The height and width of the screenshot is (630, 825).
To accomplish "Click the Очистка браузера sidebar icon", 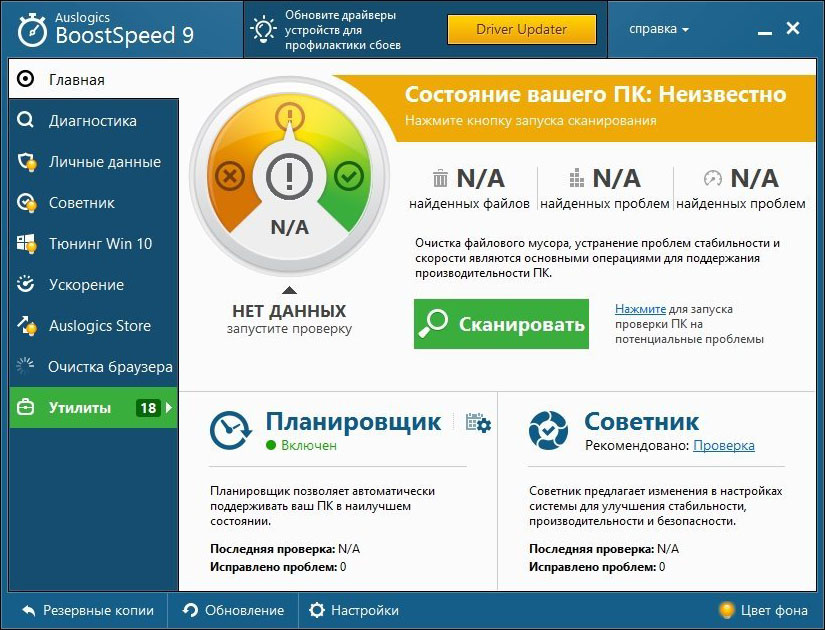I will point(25,367).
